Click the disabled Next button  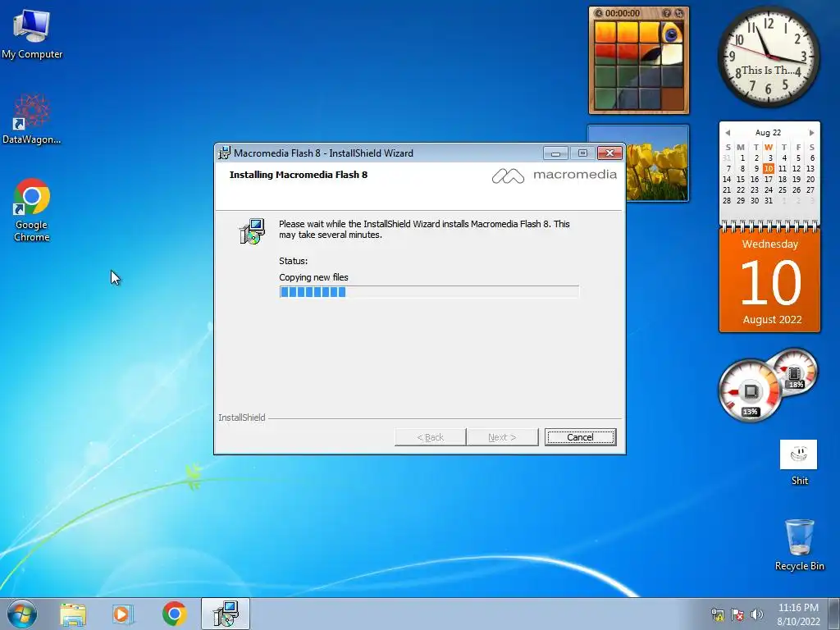pos(502,437)
